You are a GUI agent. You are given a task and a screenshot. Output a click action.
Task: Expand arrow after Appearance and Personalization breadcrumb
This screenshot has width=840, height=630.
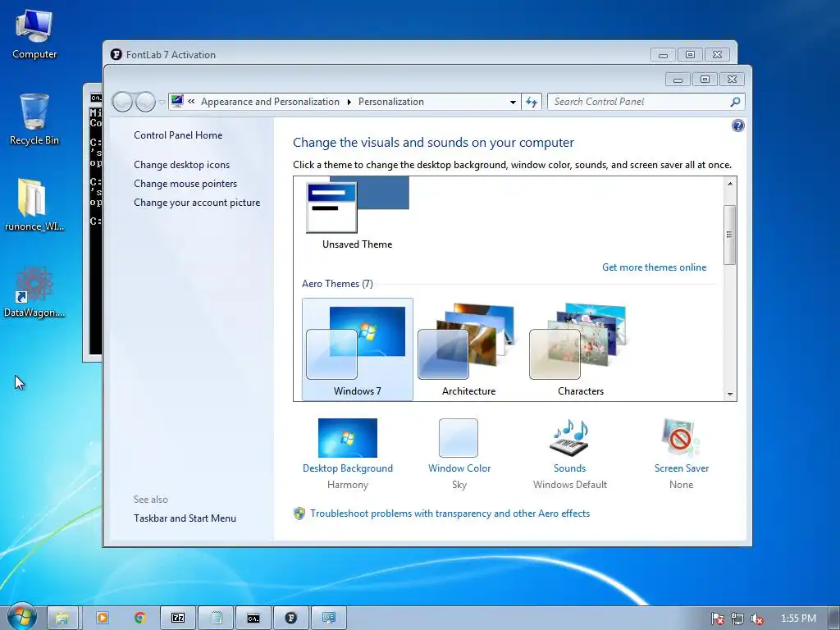point(349,102)
